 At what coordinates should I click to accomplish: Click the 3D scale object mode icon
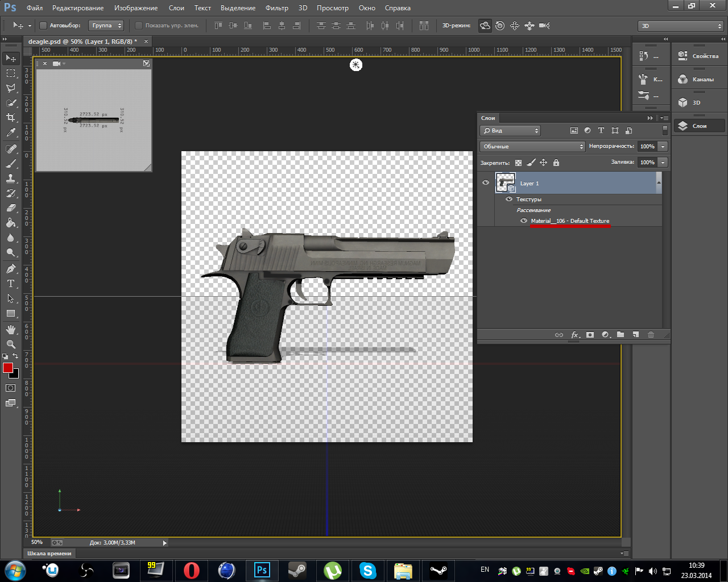(x=544, y=26)
